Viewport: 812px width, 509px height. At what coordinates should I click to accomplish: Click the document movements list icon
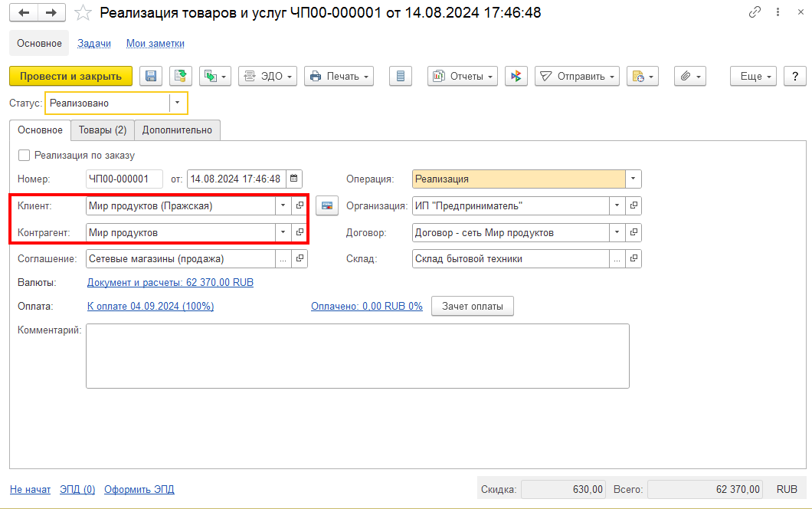[401, 76]
